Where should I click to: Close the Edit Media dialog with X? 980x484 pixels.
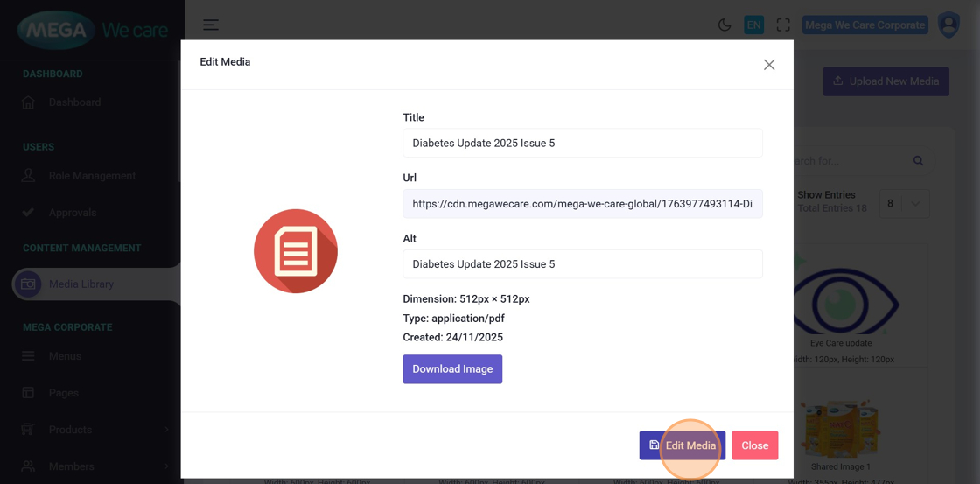(x=769, y=65)
